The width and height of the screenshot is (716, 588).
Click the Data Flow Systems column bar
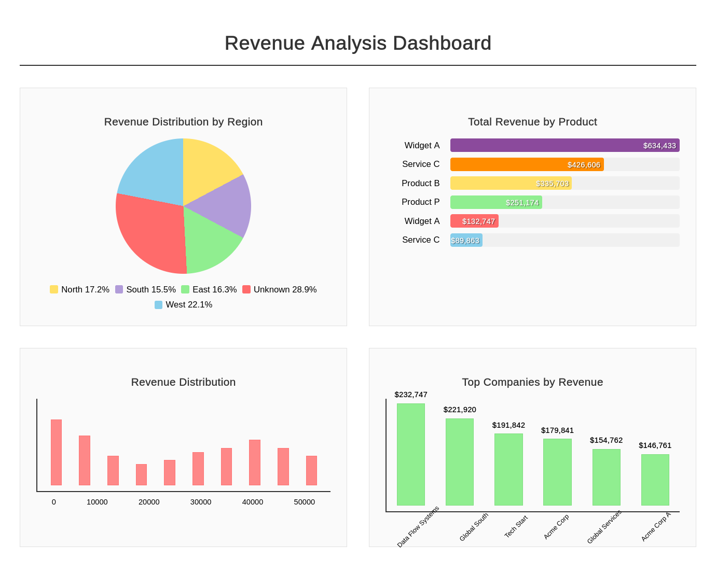click(411, 454)
